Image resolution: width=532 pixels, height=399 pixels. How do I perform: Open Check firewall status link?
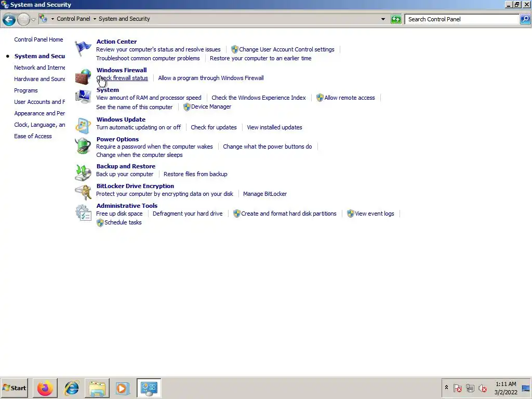tap(122, 78)
